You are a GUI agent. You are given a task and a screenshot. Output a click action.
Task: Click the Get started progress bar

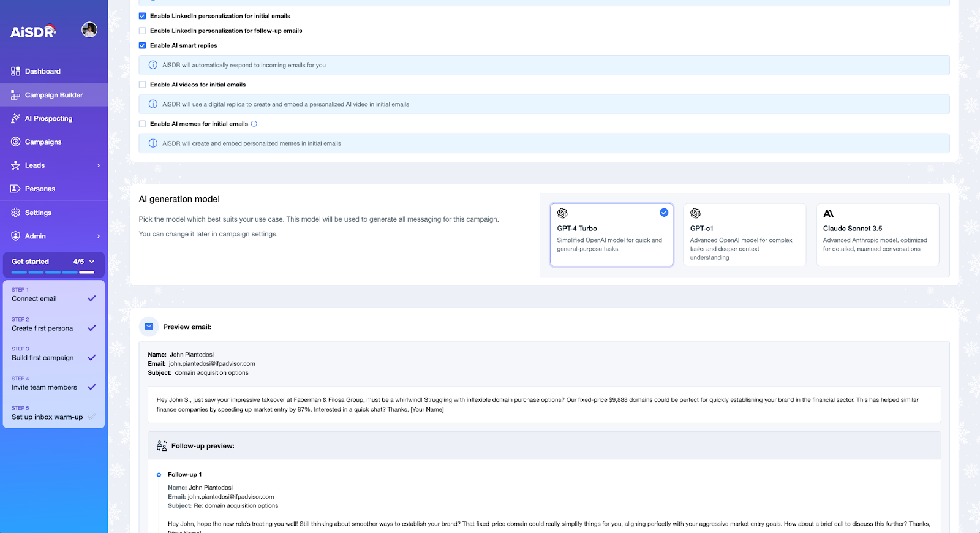click(x=53, y=272)
